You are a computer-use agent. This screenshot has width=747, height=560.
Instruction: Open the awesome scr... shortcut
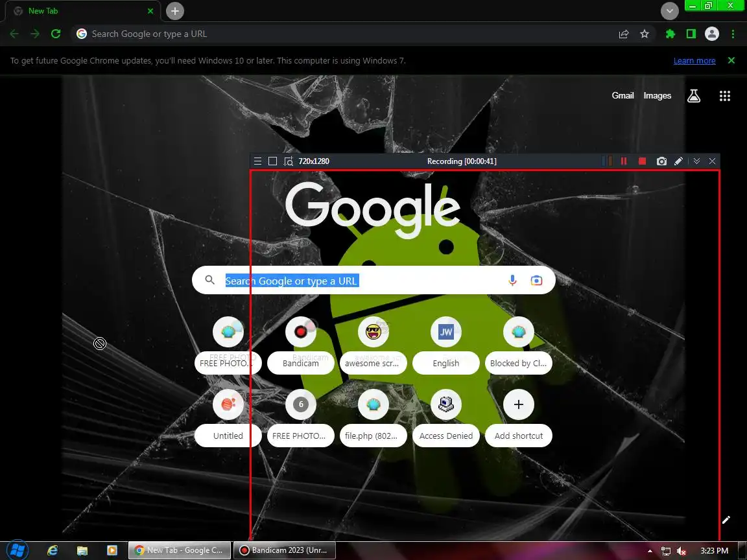(x=373, y=345)
